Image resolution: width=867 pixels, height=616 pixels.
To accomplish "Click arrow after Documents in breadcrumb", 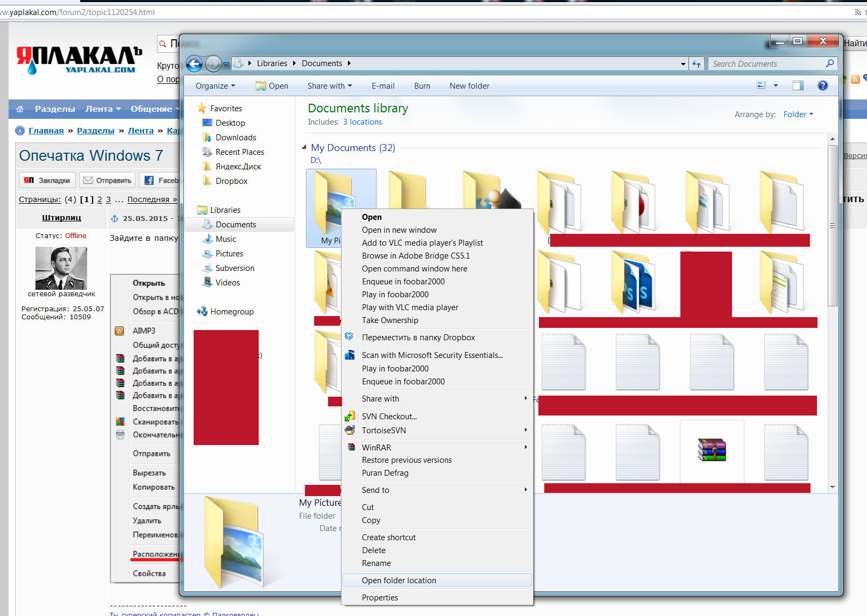I will point(349,63).
